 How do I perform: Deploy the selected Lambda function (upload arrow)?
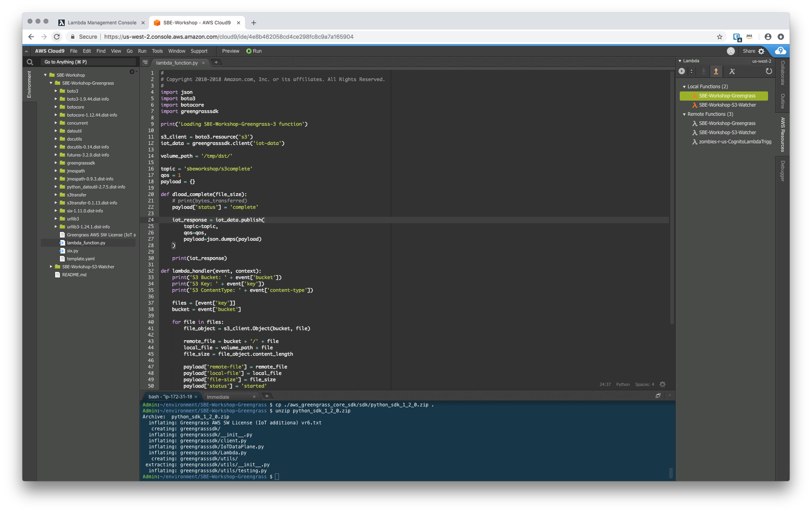pos(716,71)
